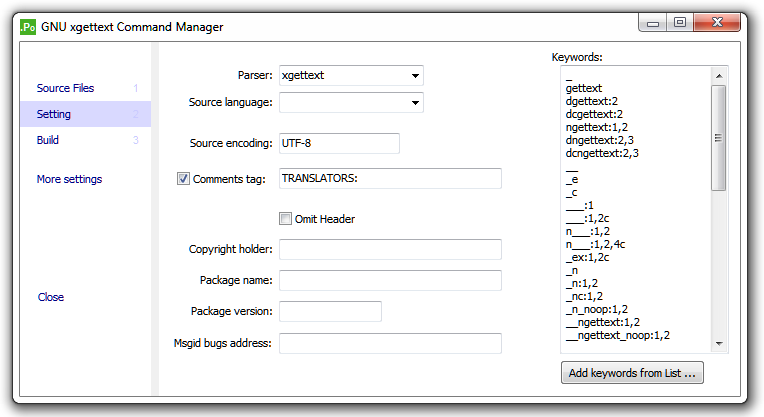Click the '__ngettext:1,2' keyword line
Screen dimensions: 764x417
pos(603,322)
